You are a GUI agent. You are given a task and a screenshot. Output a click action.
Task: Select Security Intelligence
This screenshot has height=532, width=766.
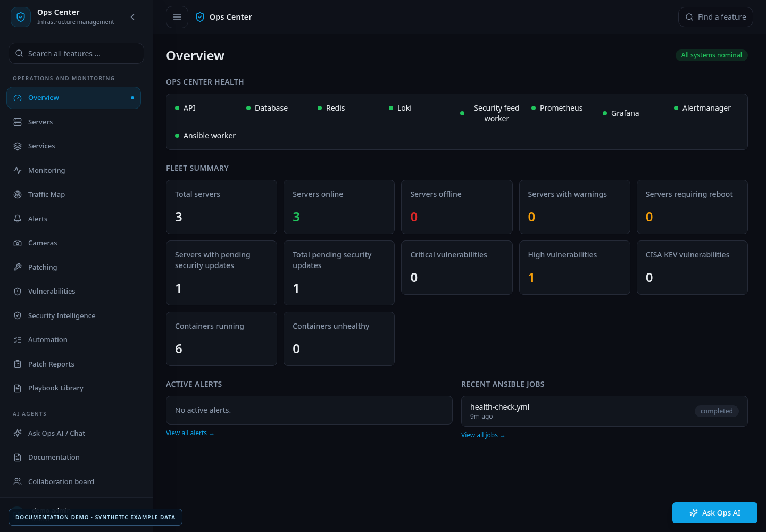point(73,315)
